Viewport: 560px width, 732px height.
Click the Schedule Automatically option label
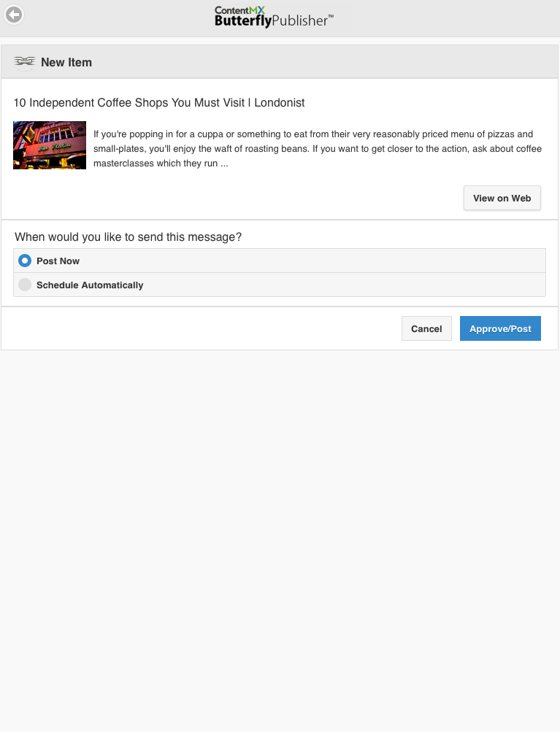(90, 285)
